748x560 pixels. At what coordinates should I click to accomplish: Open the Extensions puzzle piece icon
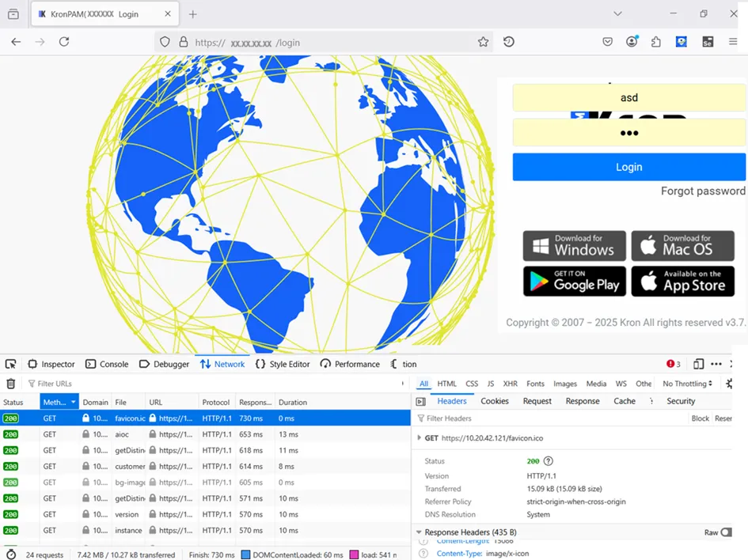[x=656, y=42]
